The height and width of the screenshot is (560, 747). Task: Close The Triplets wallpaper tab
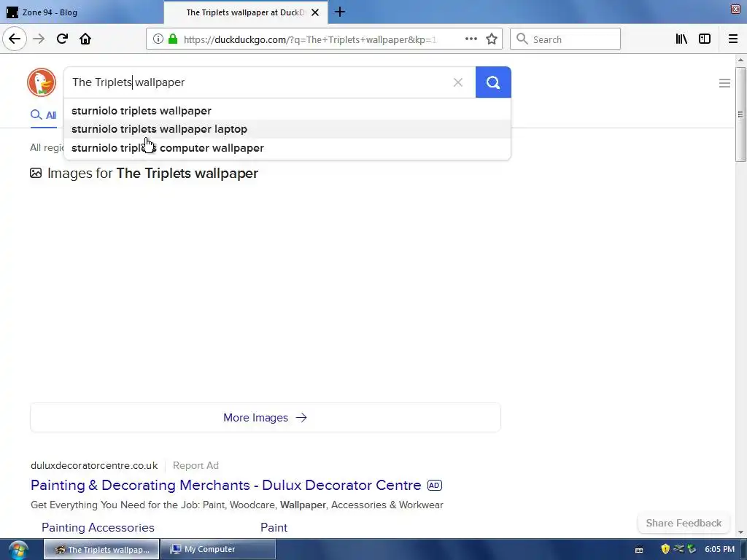[x=315, y=12]
